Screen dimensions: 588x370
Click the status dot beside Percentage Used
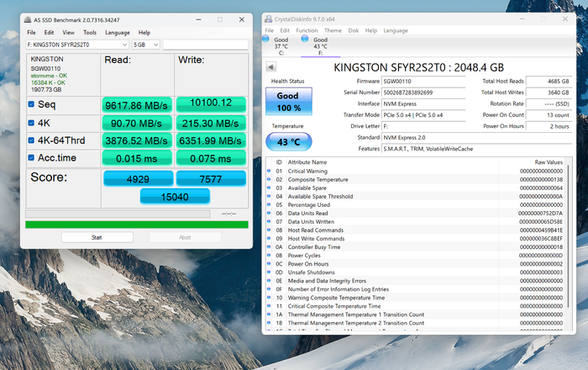coord(269,204)
